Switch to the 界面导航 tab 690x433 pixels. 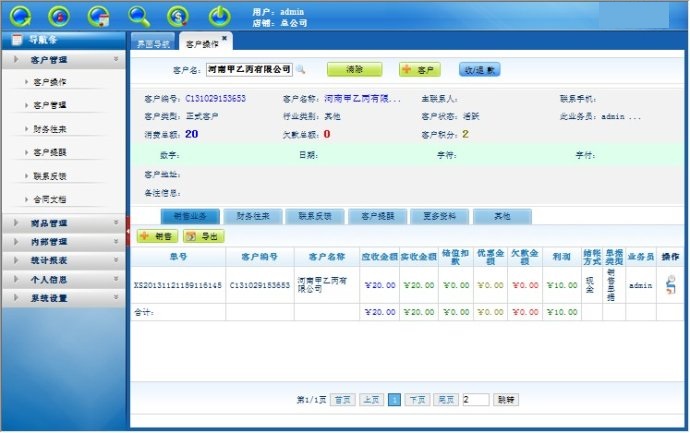click(153, 43)
